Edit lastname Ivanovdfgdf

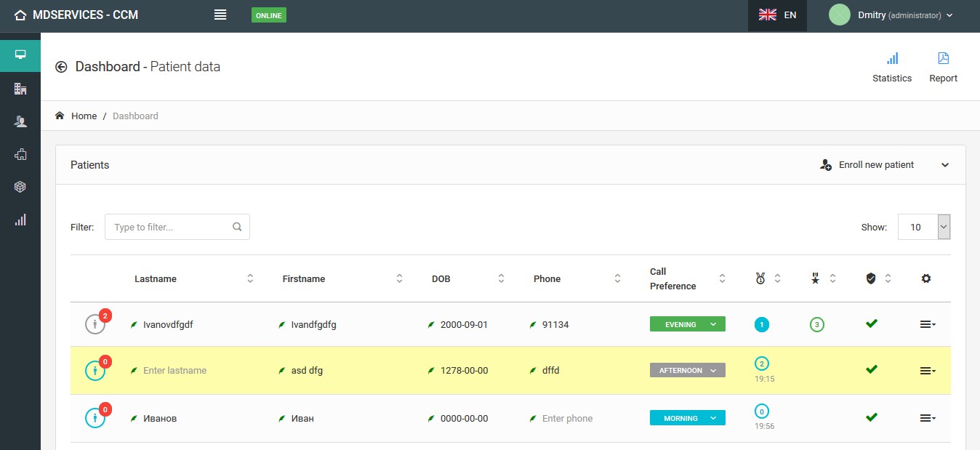[168, 325]
